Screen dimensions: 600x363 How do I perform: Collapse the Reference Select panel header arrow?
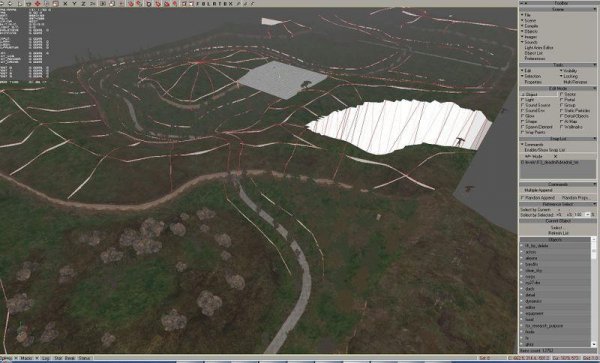[x=594, y=204]
